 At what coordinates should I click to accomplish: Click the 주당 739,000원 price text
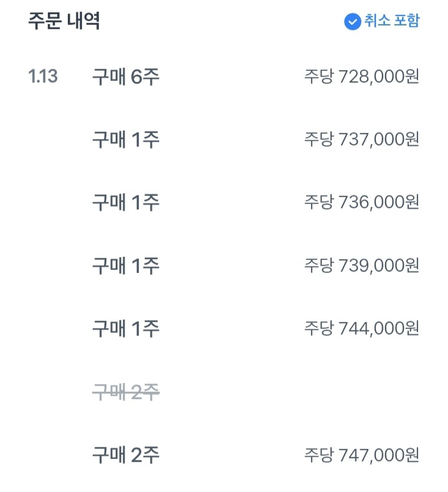click(x=362, y=266)
